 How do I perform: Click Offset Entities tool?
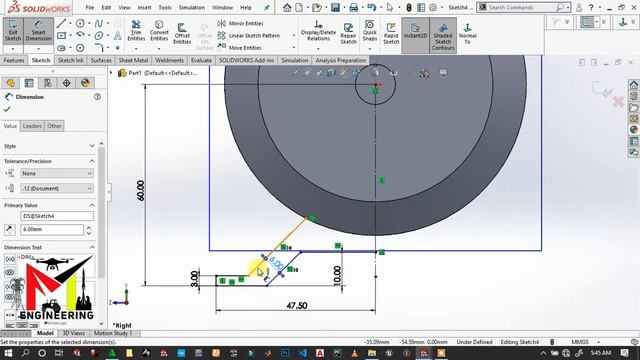(182, 33)
